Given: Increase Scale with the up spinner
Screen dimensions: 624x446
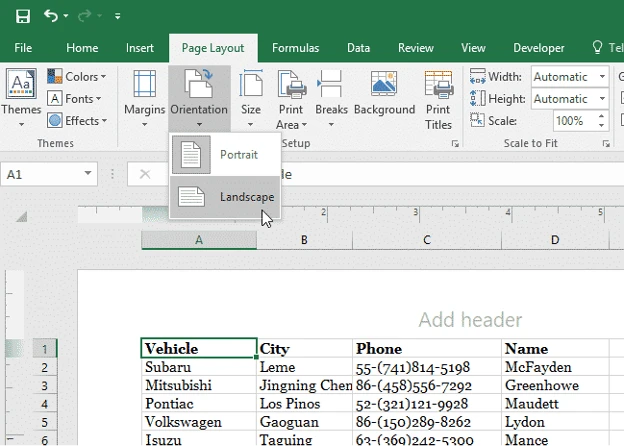Looking at the screenshot, I should (x=601, y=116).
